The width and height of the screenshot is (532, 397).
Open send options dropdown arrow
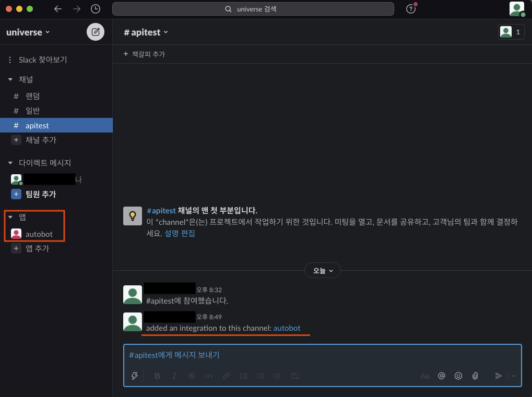tap(514, 376)
